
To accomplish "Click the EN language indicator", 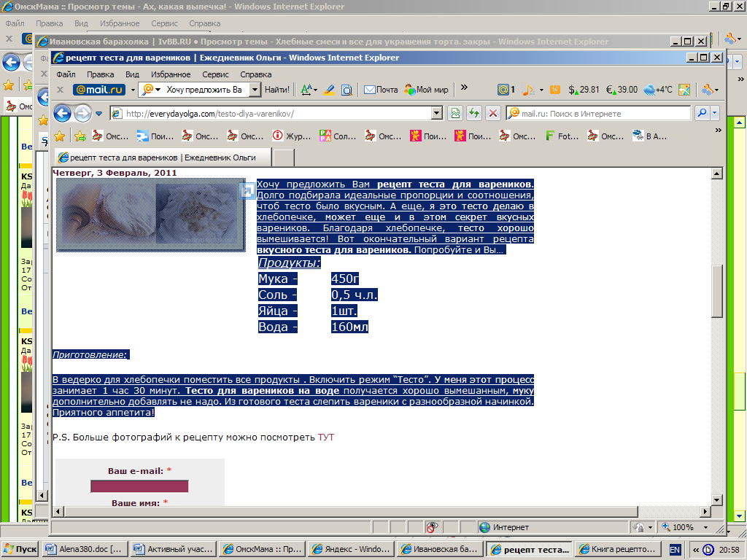I will tap(675, 550).
